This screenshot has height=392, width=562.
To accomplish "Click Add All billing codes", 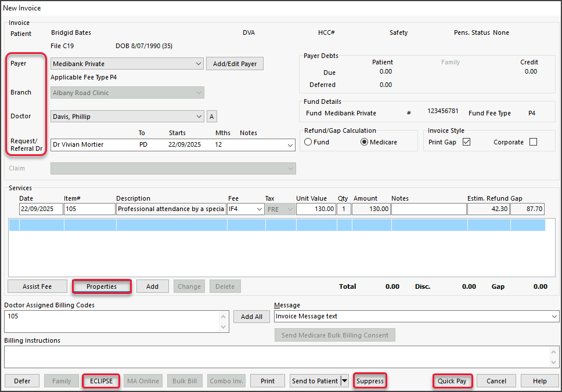I will click(x=251, y=317).
